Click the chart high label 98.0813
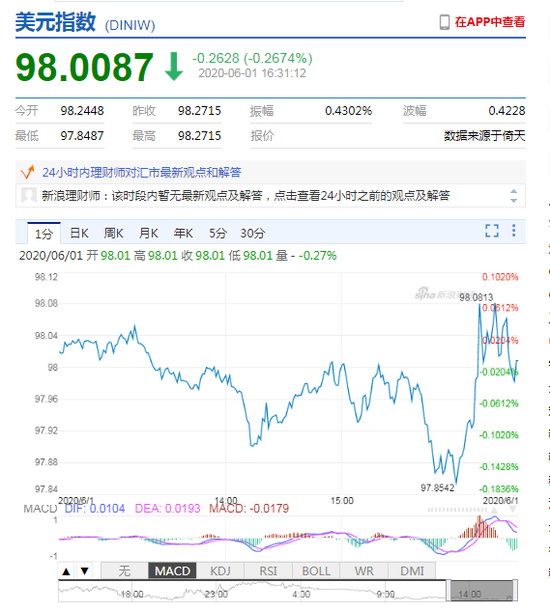The image size is (550, 611). (x=476, y=298)
